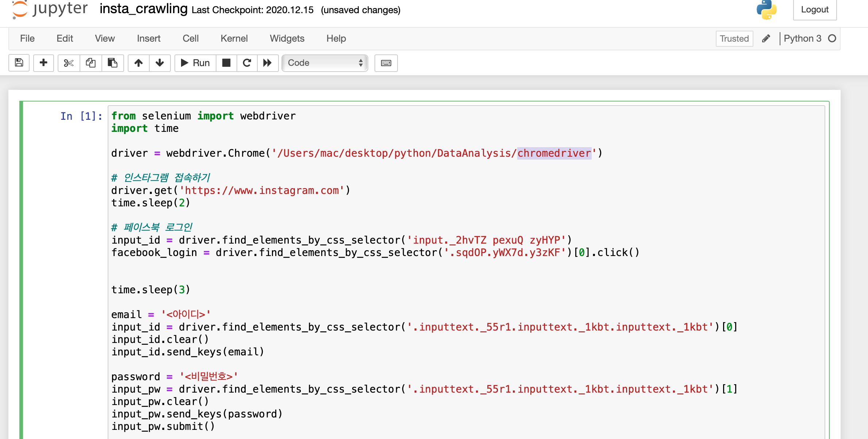Run the current cell

coord(195,63)
